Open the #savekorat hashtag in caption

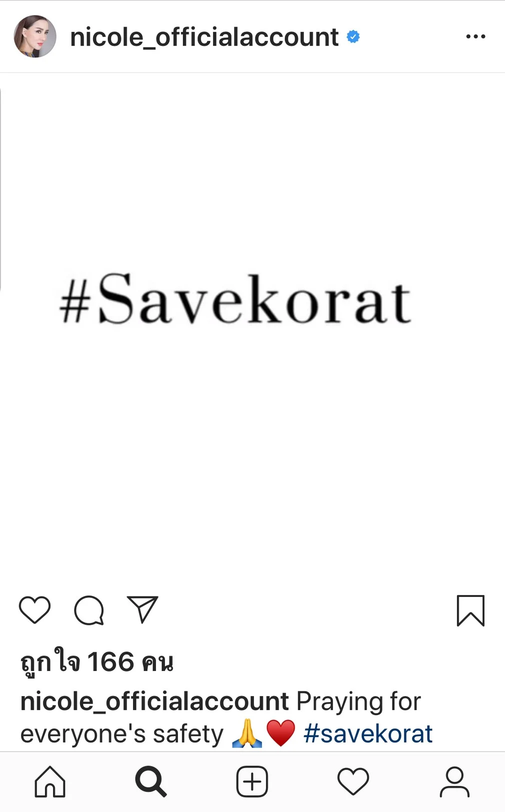coord(368,734)
